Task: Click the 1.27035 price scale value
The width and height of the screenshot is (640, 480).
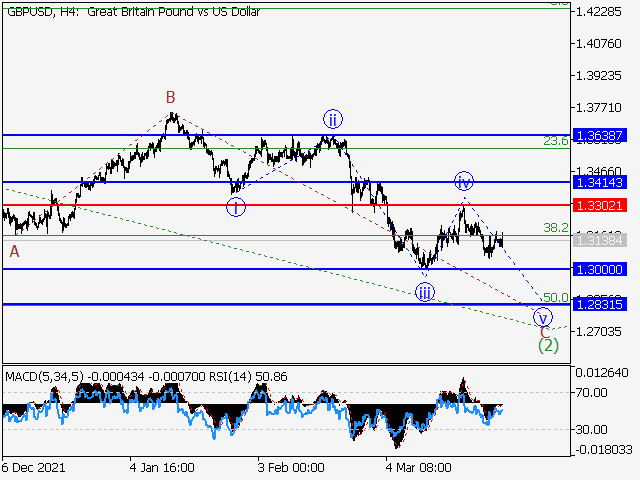Action: coord(599,331)
